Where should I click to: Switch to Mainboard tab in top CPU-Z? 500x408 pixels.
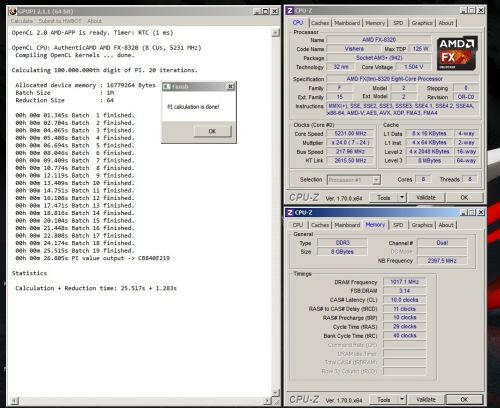click(x=347, y=23)
